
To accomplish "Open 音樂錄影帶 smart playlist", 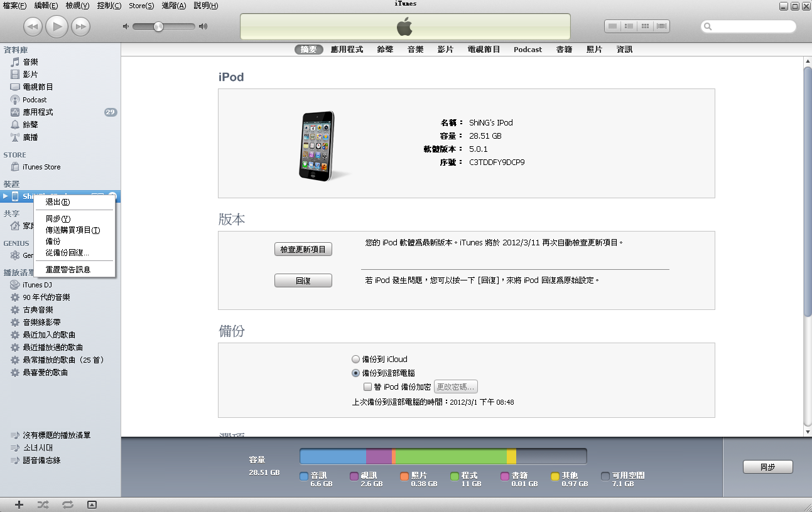I will [x=41, y=323].
